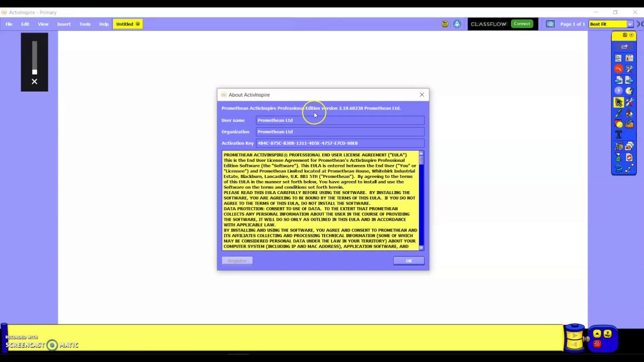
Task: Click the red checkered icon in the bottom tray
Action: coord(597,344)
